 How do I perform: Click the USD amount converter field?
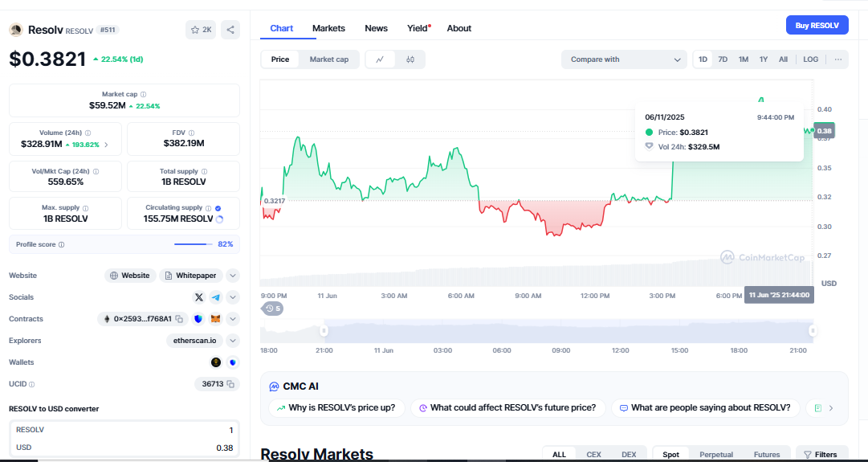pos(124,448)
